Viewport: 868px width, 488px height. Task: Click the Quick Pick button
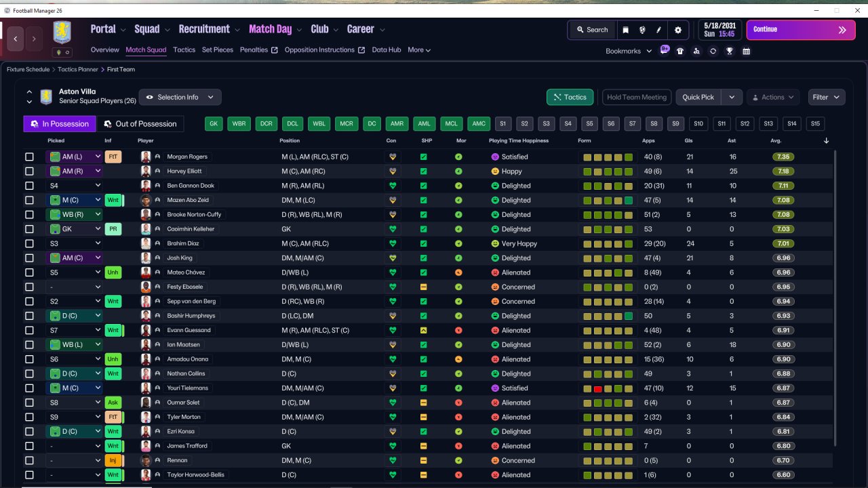click(698, 97)
